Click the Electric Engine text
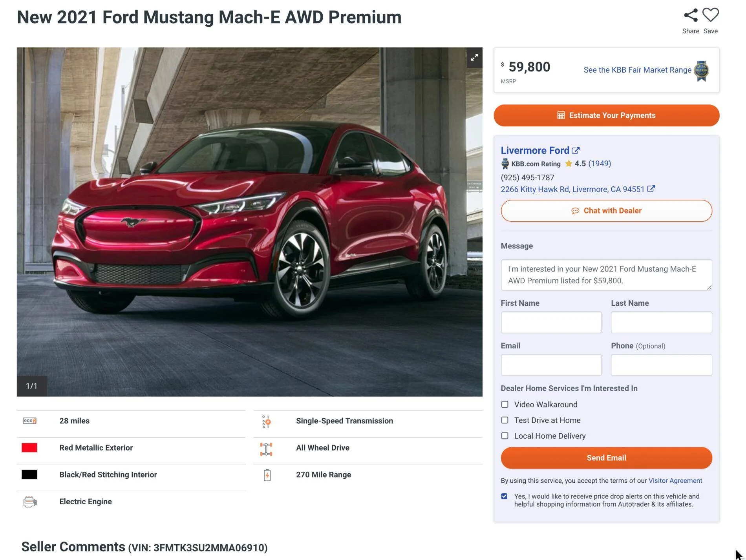 [86, 502]
